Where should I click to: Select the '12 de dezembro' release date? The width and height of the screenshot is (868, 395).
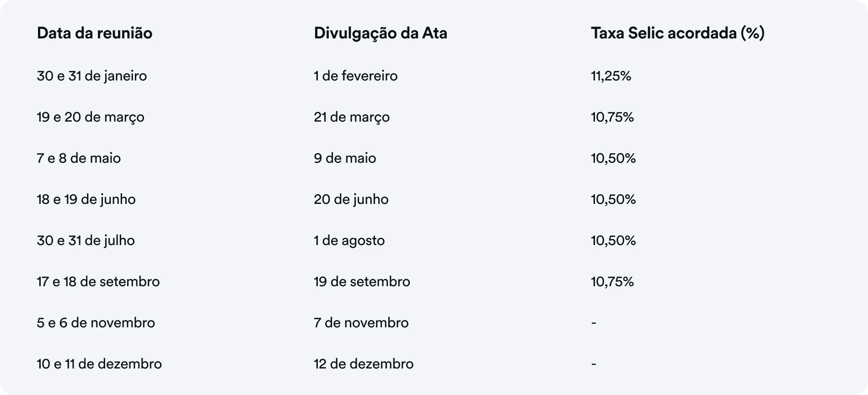click(364, 364)
